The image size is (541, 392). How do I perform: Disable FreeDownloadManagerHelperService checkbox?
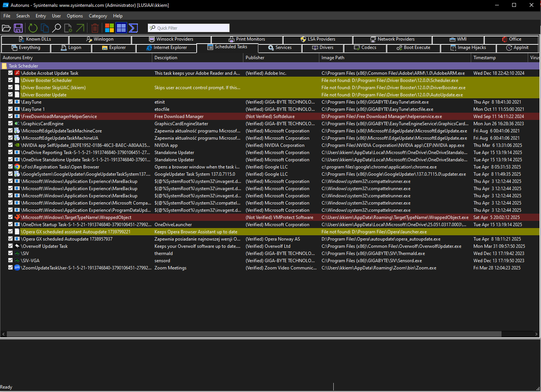11,116
